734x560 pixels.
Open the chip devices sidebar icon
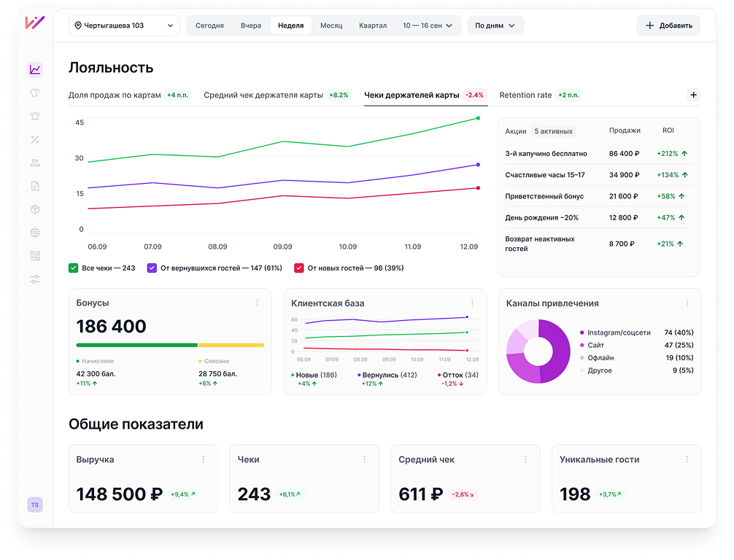35,233
